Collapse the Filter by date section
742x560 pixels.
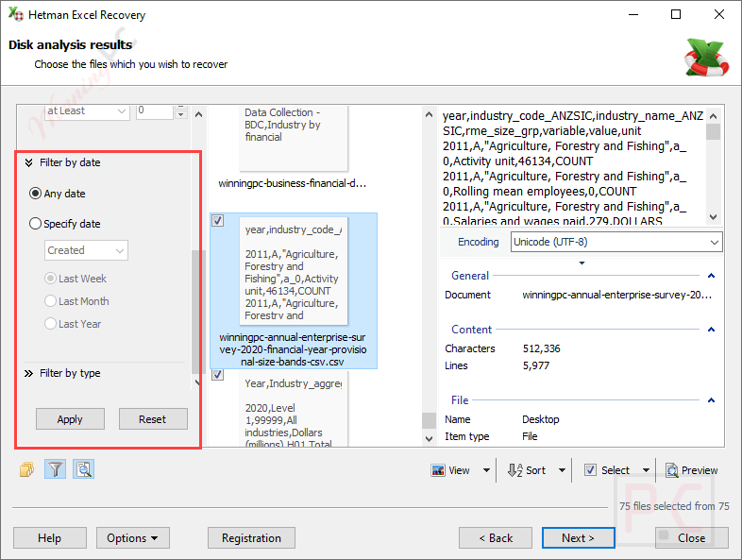29,162
